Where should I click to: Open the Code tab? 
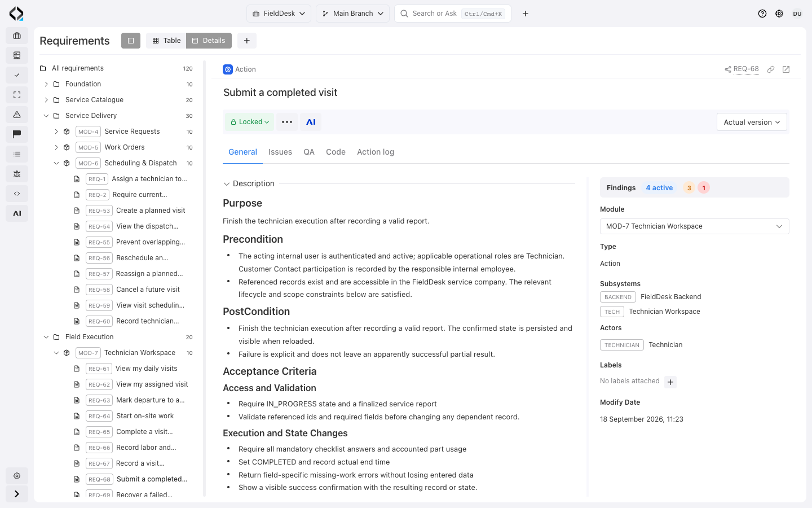click(336, 152)
